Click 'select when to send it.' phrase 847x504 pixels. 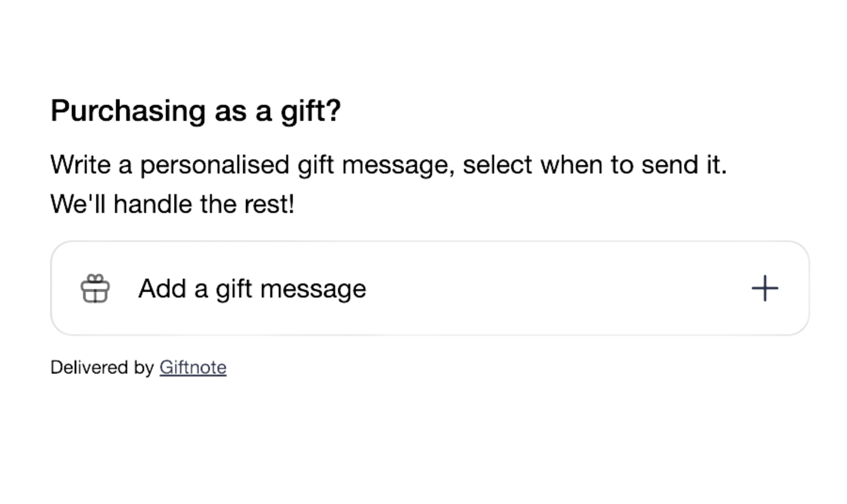pos(595,165)
